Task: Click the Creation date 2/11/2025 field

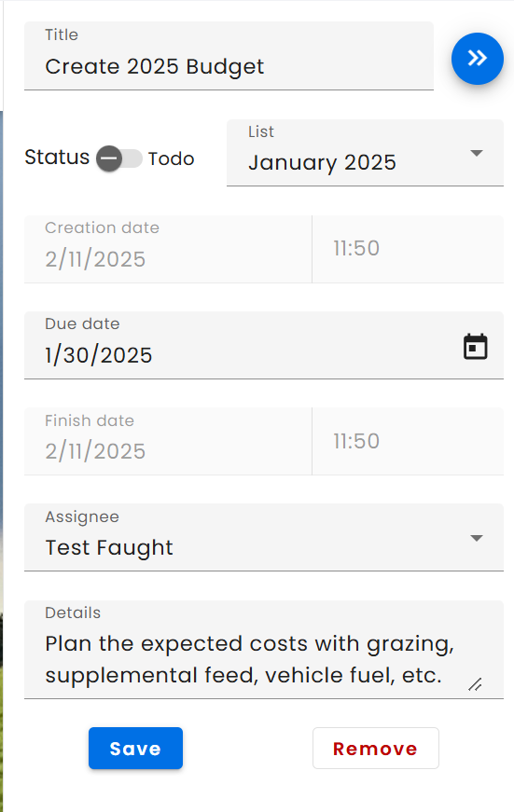Action: 168,249
